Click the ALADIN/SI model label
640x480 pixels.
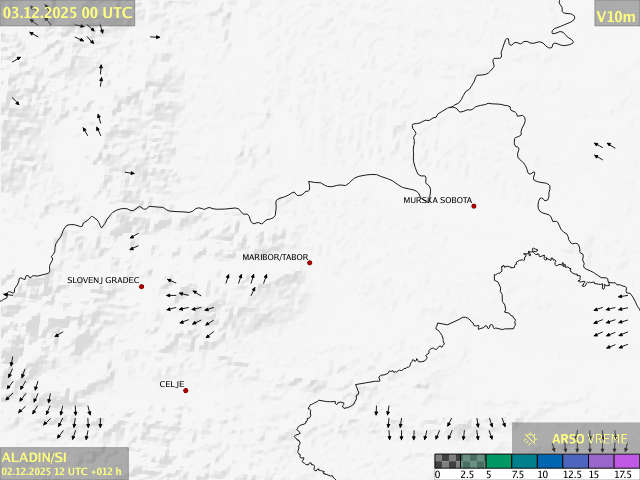click(x=36, y=456)
